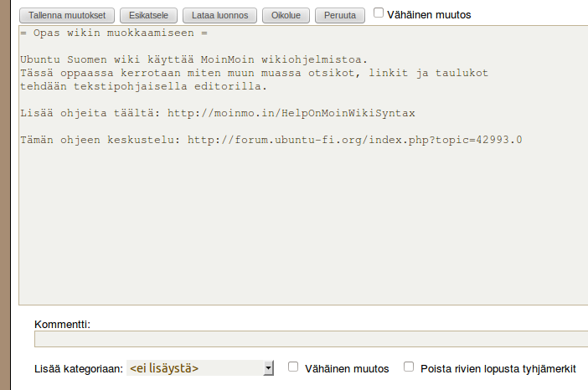Run spell check with Oikolue
The width and height of the screenshot is (588, 390).
(x=286, y=15)
